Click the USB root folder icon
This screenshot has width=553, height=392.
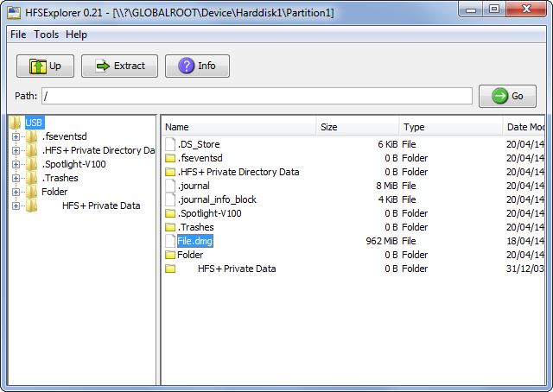click(x=16, y=123)
